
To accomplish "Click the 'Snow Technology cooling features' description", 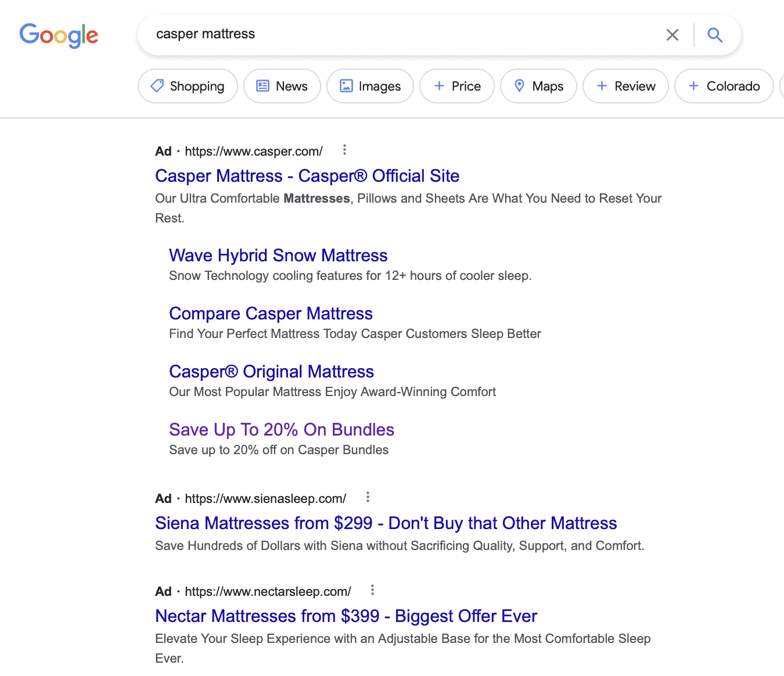I will point(350,276).
